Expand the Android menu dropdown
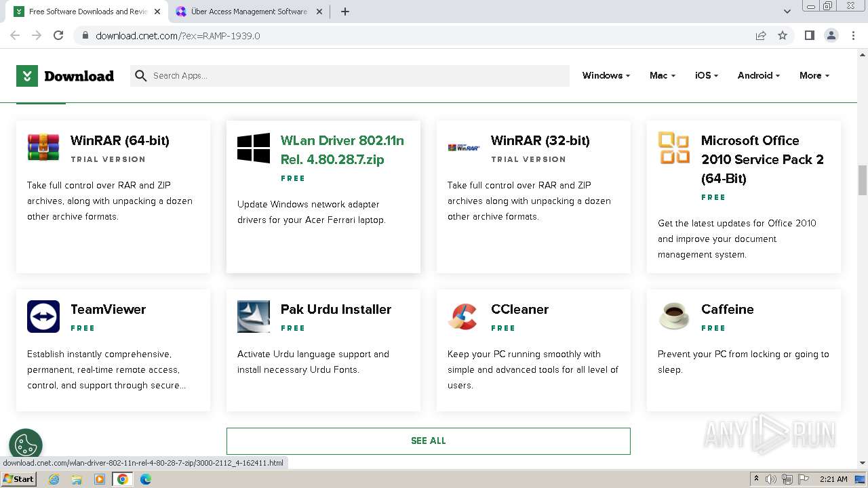Viewport: 868px width, 488px height. coord(759,75)
